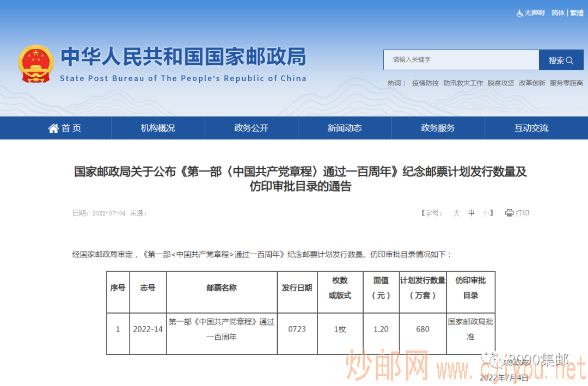This screenshot has height=386, width=588.
Task: Click the article headline text
Action: point(301,179)
